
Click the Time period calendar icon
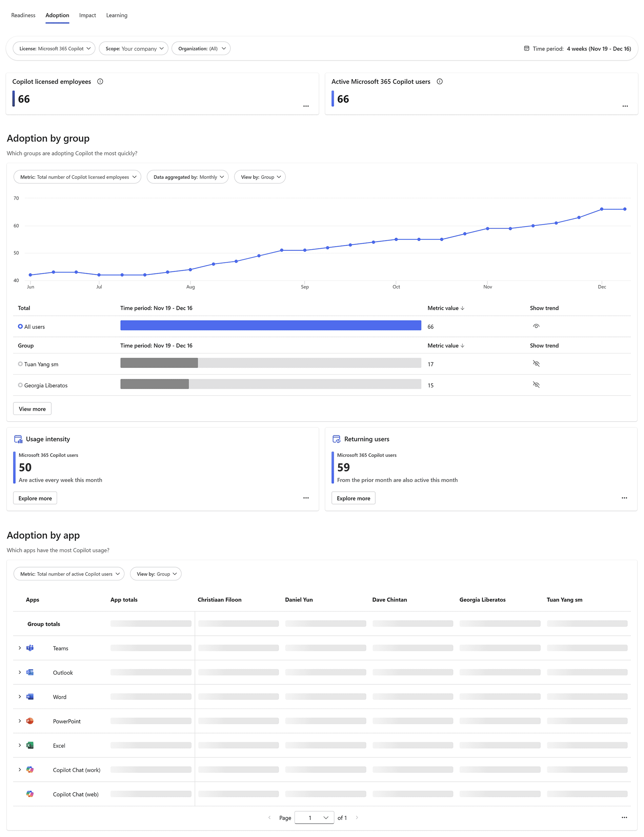click(527, 49)
